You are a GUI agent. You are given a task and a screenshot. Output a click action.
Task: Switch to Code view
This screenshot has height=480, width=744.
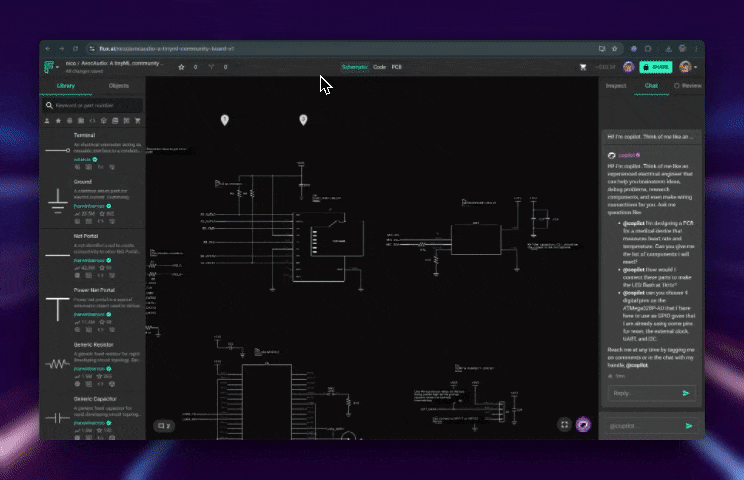[x=379, y=67]
